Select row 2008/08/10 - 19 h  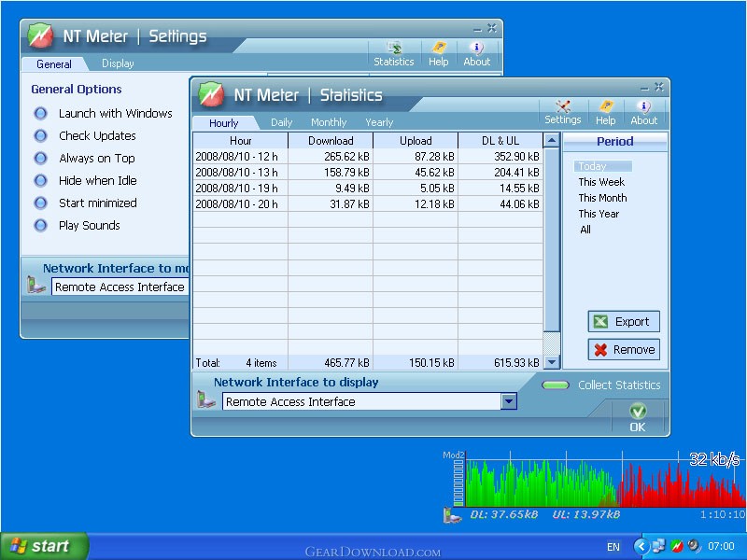[368, 189]
